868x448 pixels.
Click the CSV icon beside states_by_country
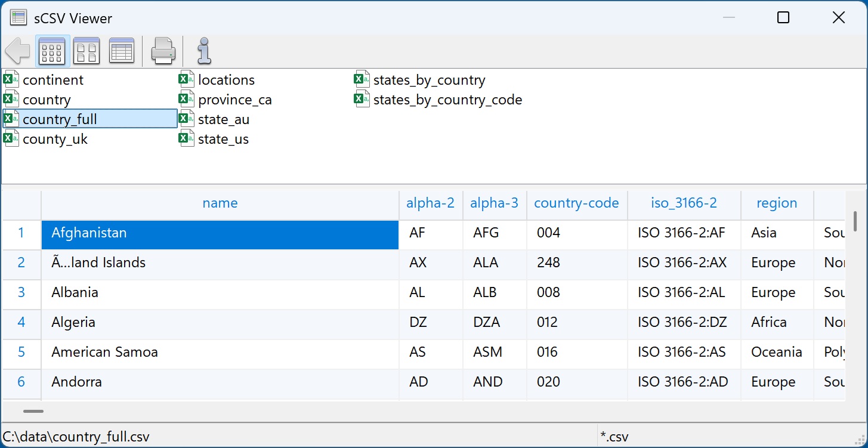pyautogui.click(x=361, y=79)
